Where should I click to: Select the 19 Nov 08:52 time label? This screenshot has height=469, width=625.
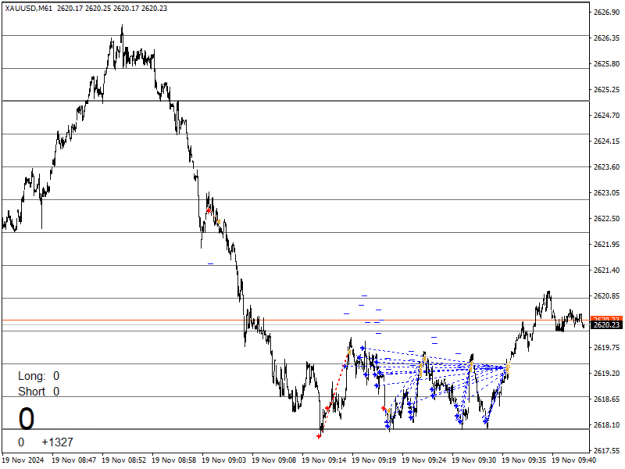[124, 460]
